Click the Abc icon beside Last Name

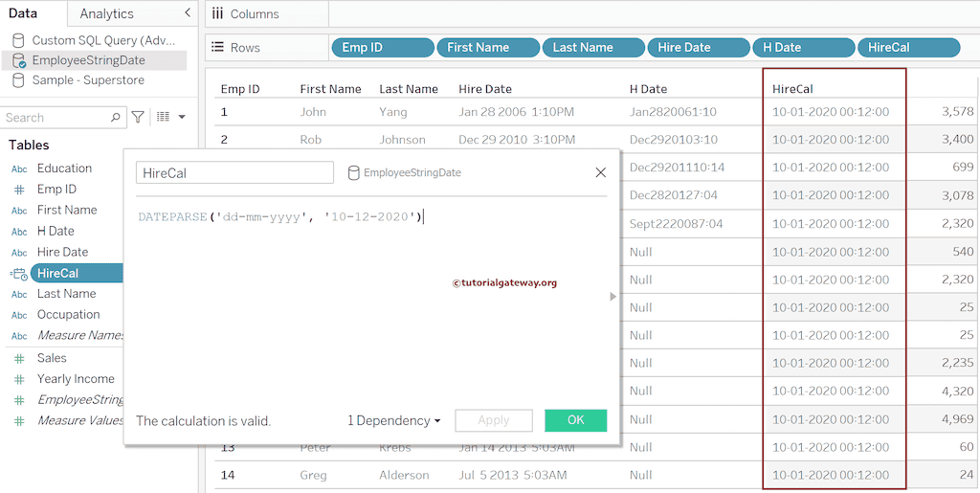(x=19, y=294)
